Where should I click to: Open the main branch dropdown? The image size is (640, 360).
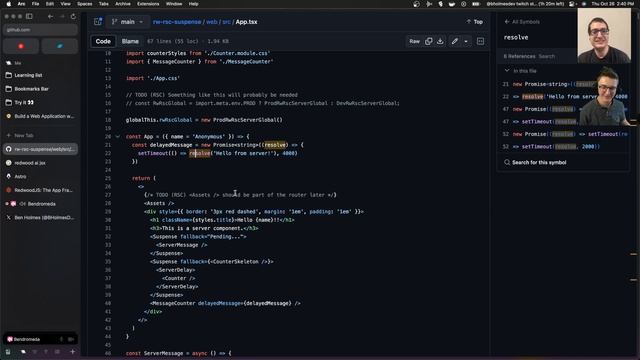[127, 22]
